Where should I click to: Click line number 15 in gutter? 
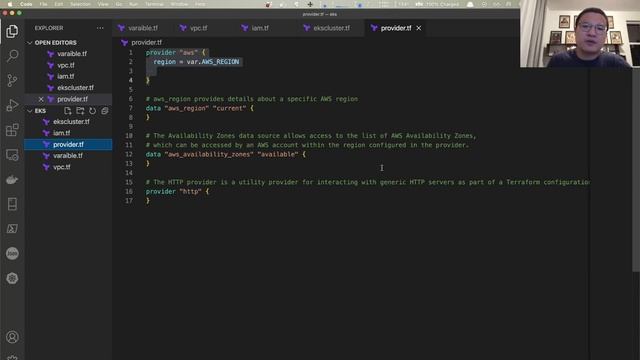(x=129, y=182)
